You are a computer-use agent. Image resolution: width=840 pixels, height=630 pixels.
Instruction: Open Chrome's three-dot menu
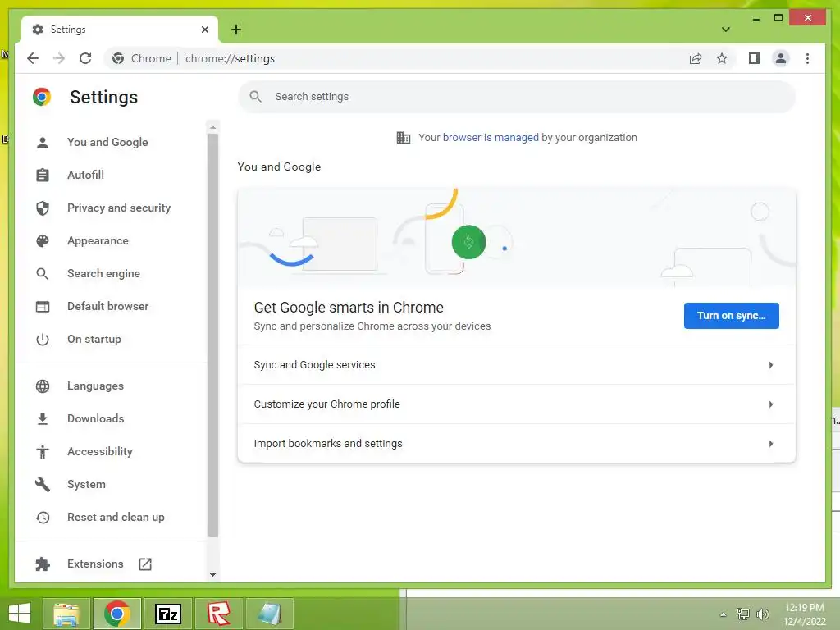(807, 58)
